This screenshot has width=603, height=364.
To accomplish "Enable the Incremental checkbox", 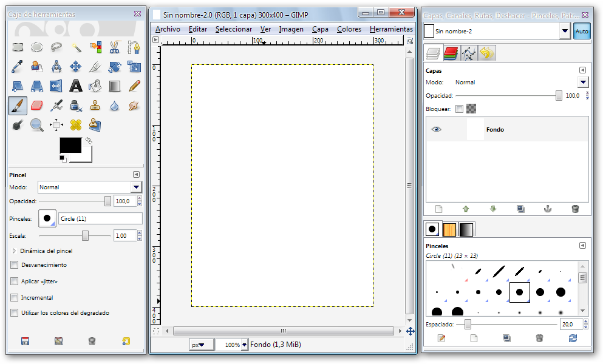I will pos(15,298).
